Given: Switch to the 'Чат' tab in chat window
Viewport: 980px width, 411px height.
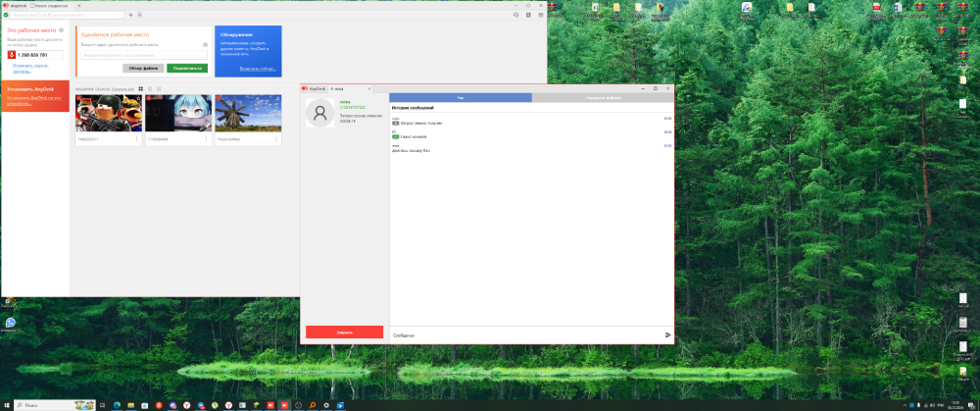Looking at the screenshot, I should [461, 97].
